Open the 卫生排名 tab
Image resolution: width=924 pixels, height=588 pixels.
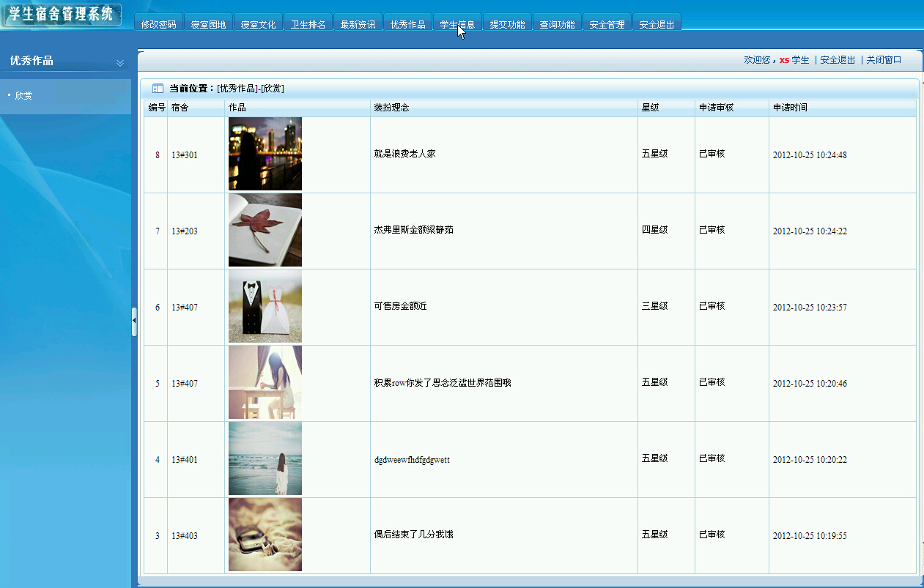click(308, 23)
